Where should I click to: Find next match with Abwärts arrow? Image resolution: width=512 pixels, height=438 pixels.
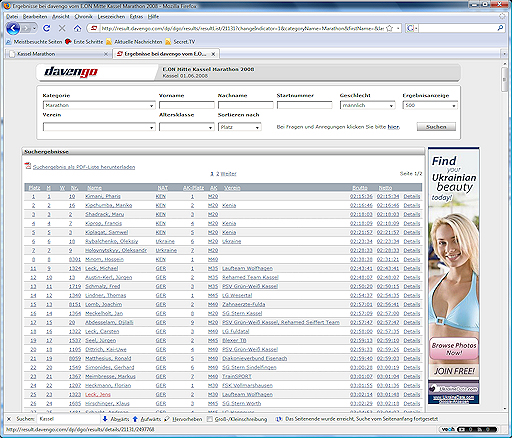click(116, 419)
